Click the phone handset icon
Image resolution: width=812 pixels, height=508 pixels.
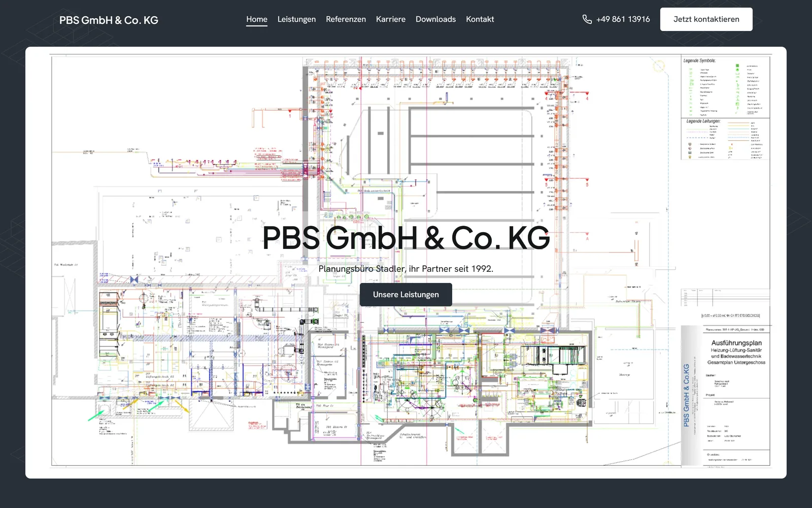click(x=587, y=19)
